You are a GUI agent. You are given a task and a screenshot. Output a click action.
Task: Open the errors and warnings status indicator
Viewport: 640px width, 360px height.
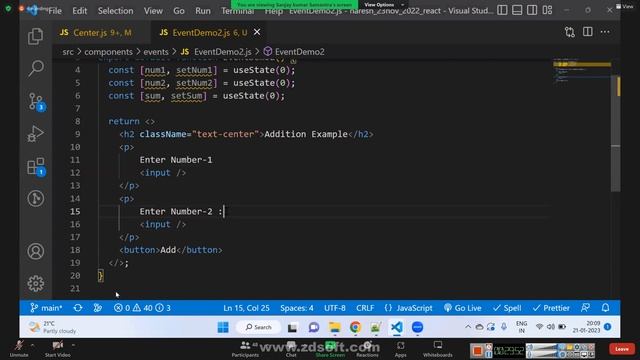coord(142,308)
